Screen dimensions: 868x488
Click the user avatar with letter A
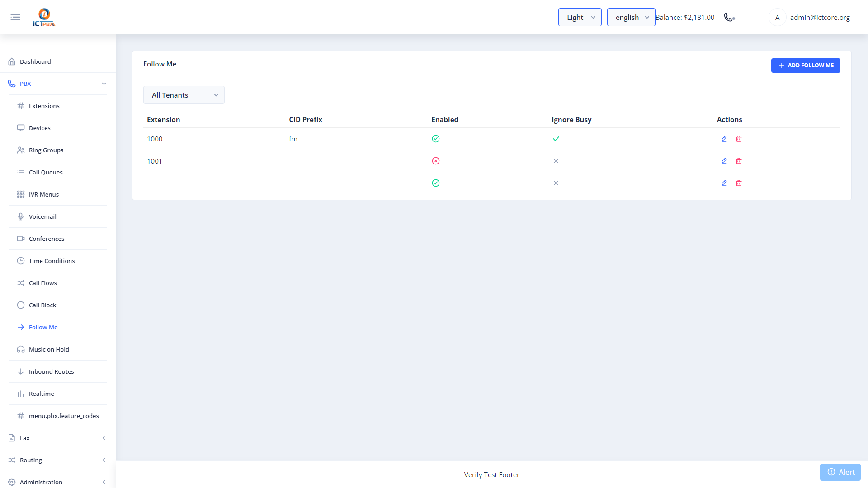coord(777,17)
